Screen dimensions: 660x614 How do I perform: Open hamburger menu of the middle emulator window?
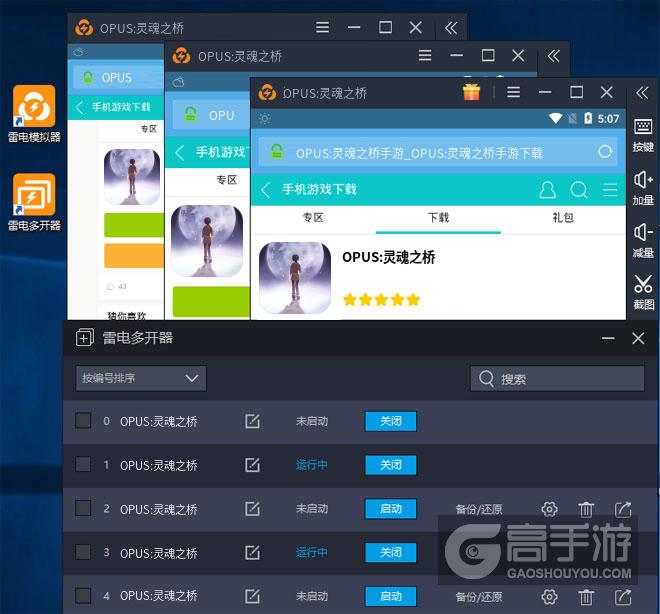(x=425, y=55)
